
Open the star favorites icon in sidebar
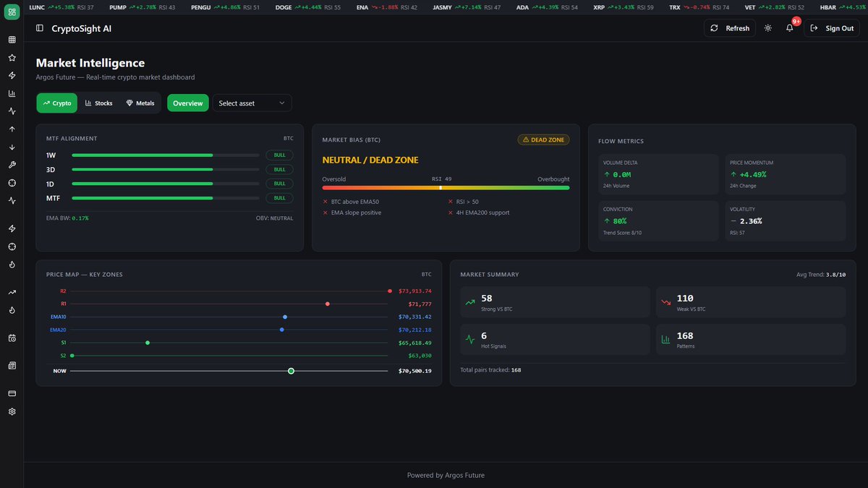[x=12, y=58]
